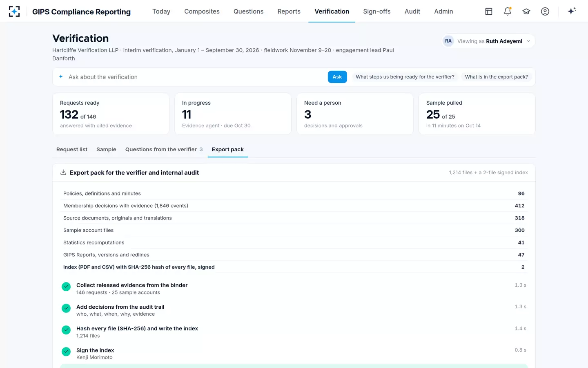Select the 'GIPS Reports, versions and redlines' row
This screenshot has height=368, width=588.
click(294, 255)
